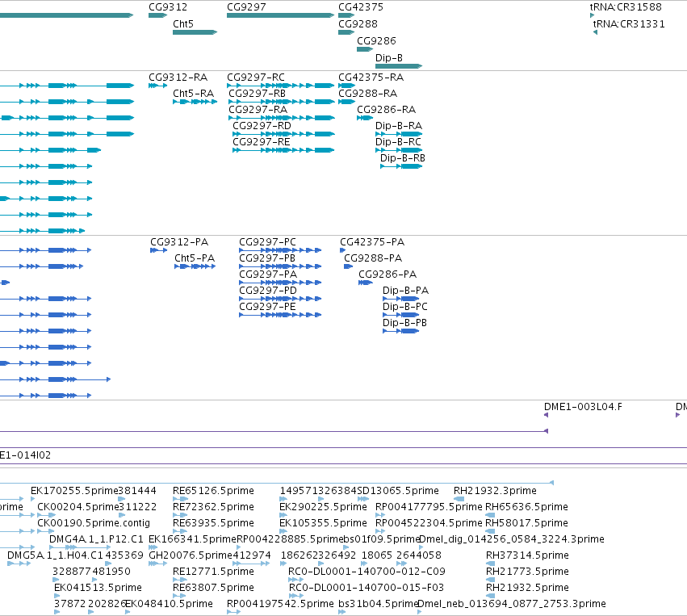This screenshot has width=687, height=616.
Task: Select the CG42375-RA transcript
Action: pyautogui.click(x=346, y=86)
